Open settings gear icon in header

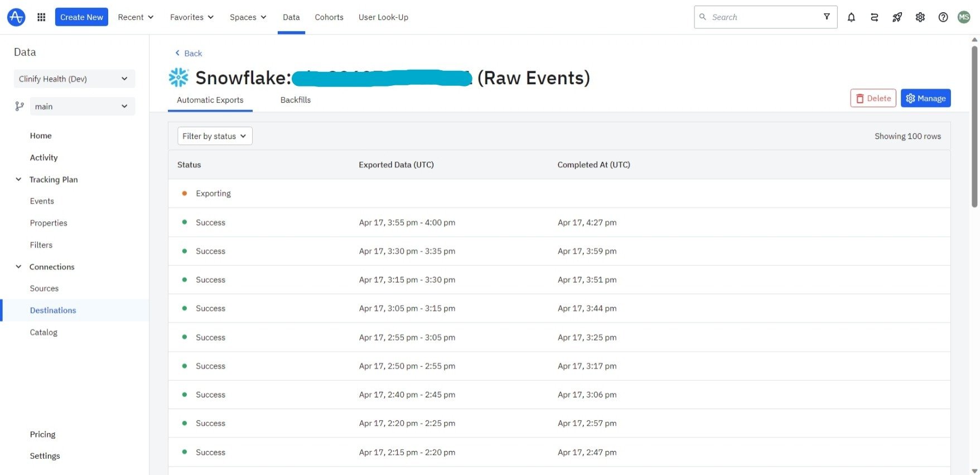[x=920, y=17]
